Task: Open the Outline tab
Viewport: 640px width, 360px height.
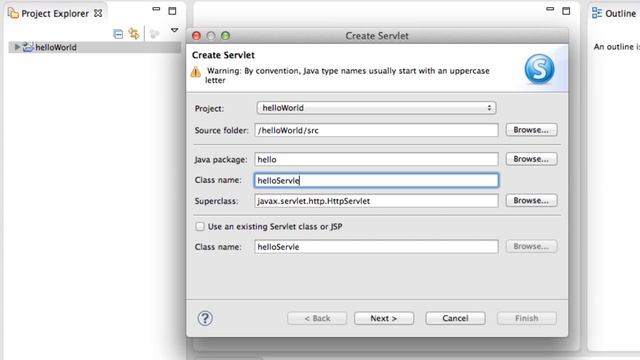Action: (x=620, y=13)
